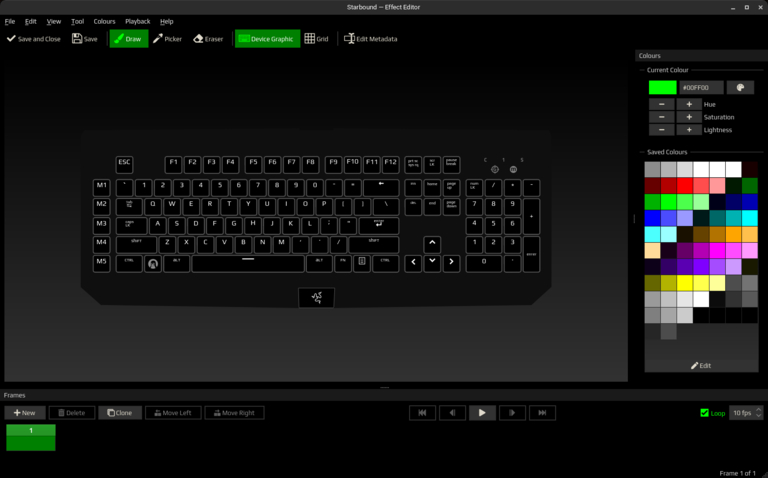Paint the down arrow key
This screenshot has width=768, height=478.
pyautogui.click(x=432, y=263)
